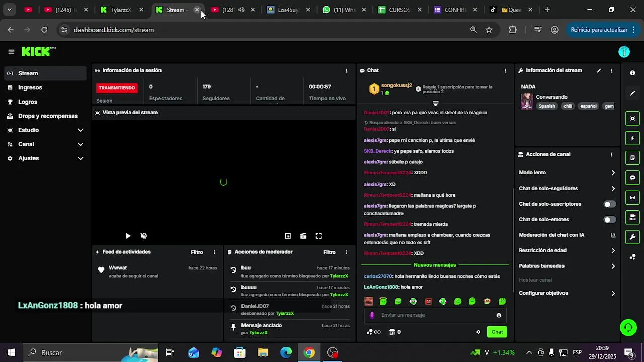Expand the Canal sidebar section
644x362 pixels.
[x=45, y=144]
